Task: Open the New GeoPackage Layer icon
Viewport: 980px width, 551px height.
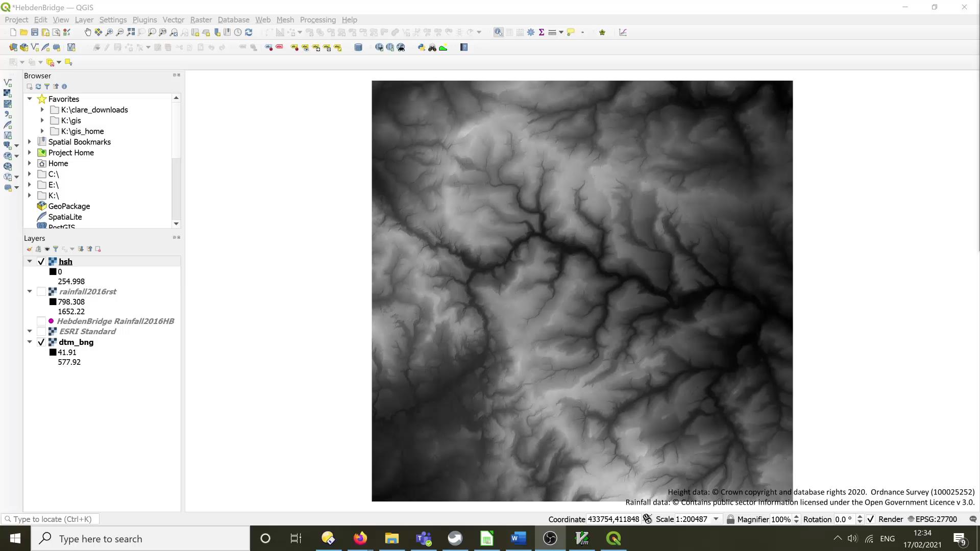Action: [23, 47]
